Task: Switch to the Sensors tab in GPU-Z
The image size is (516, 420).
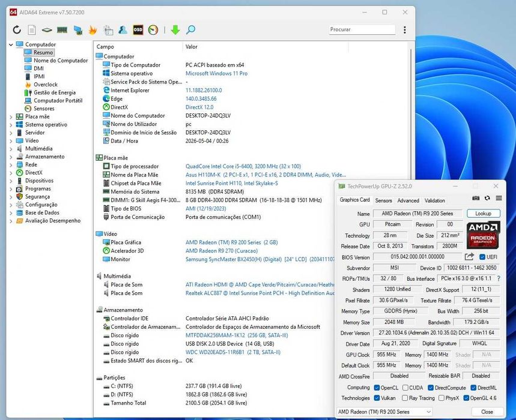Action: coord(384,200)
